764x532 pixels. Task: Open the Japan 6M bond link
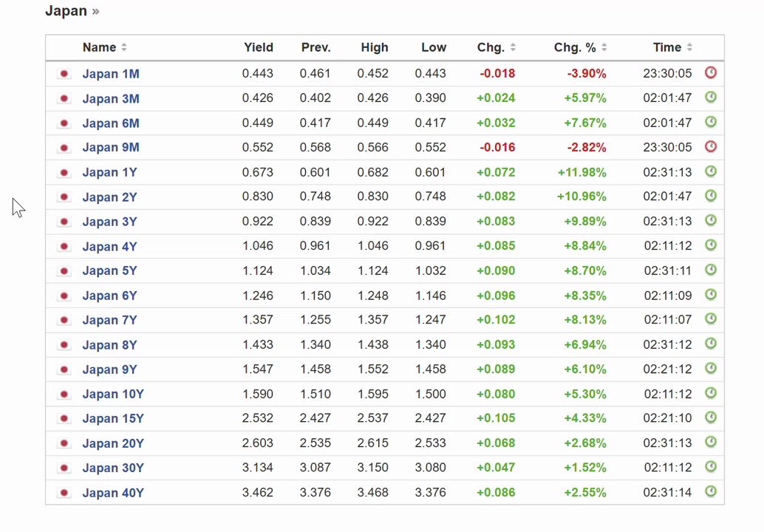[x=111, y=123]
